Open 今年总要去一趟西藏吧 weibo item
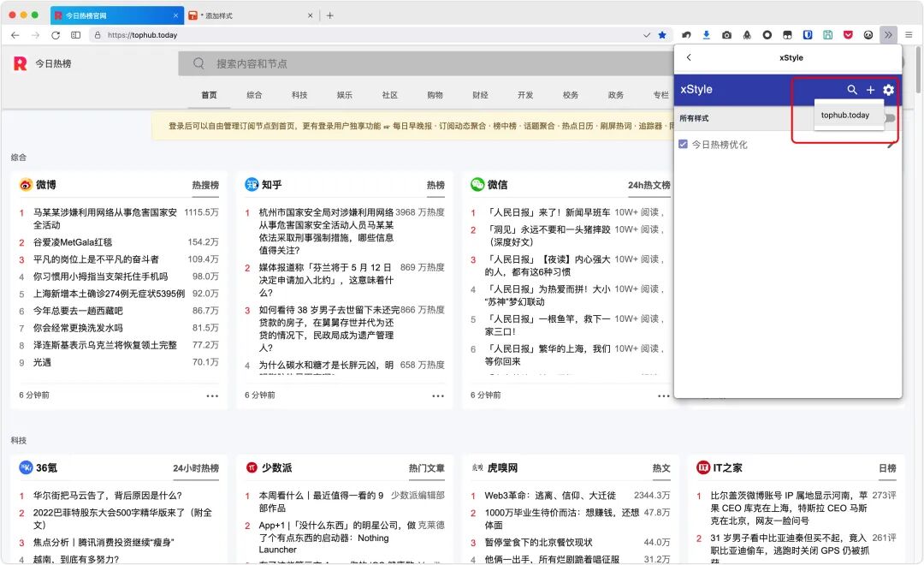Viewport: 924px width, 565px height. (78, 311)
